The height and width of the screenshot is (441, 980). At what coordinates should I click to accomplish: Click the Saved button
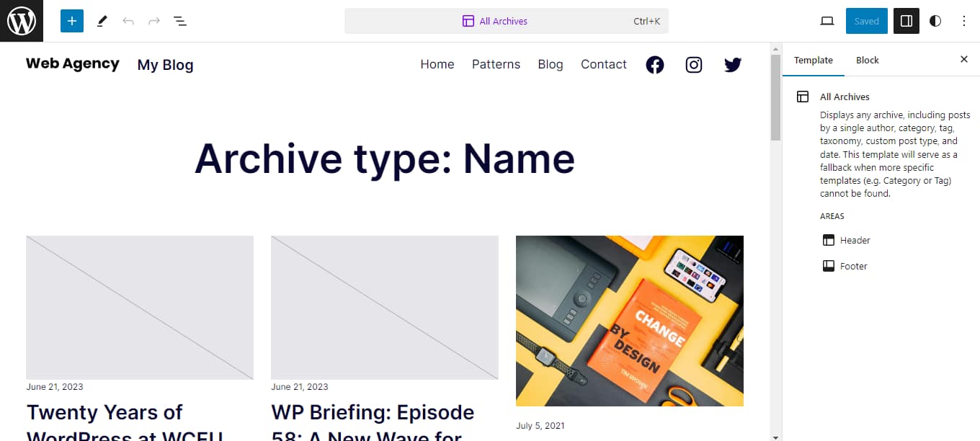pyautogui.click(x=866, y=21)
